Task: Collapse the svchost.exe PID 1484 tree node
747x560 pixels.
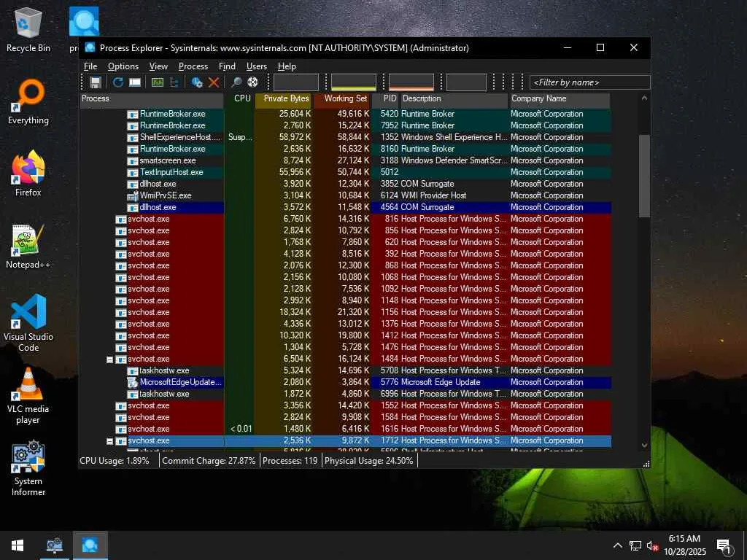Action: tap(109, 359)
